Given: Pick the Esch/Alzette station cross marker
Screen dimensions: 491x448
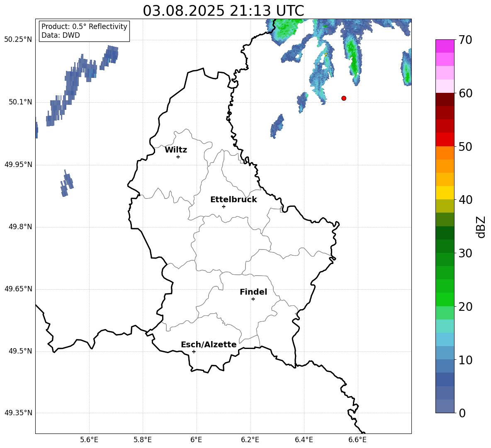Looking at the screenshot, I should [194, 351].
